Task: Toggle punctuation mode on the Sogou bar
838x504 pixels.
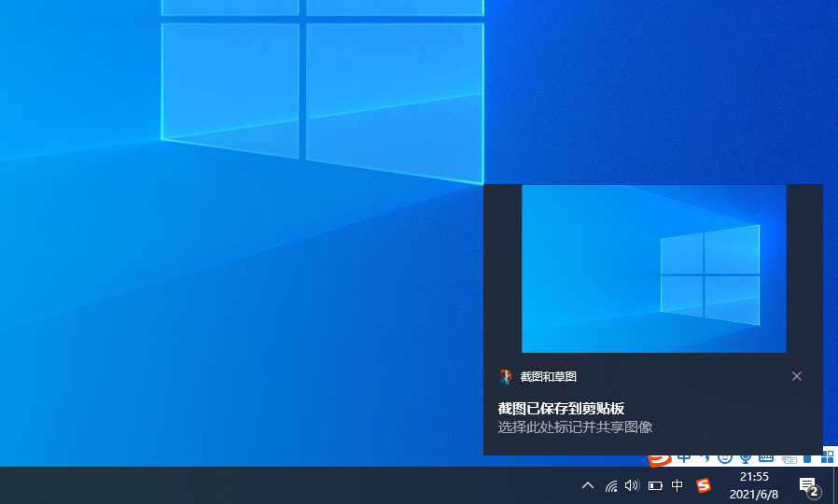Action: tap(705, 458)
